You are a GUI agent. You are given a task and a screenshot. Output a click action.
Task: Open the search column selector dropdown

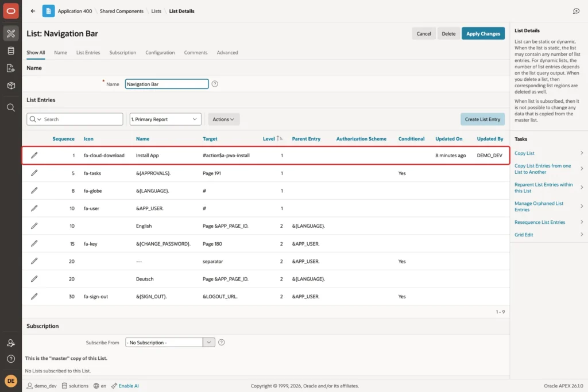click(x=35, y=119)
